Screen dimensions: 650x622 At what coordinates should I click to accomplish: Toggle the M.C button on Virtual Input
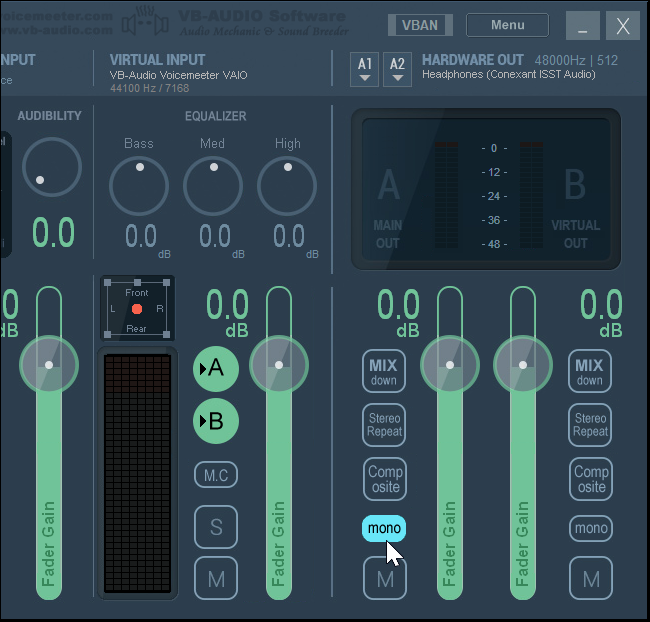tap(216, 475)
